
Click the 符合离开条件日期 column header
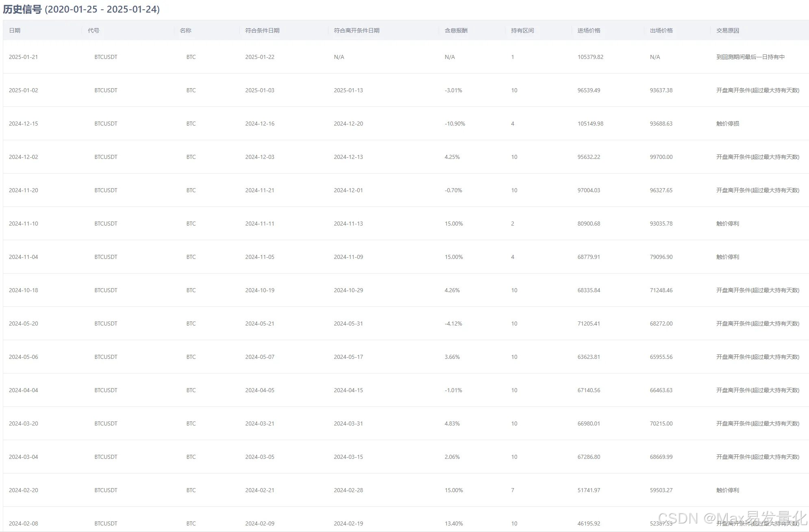[357, 30]
